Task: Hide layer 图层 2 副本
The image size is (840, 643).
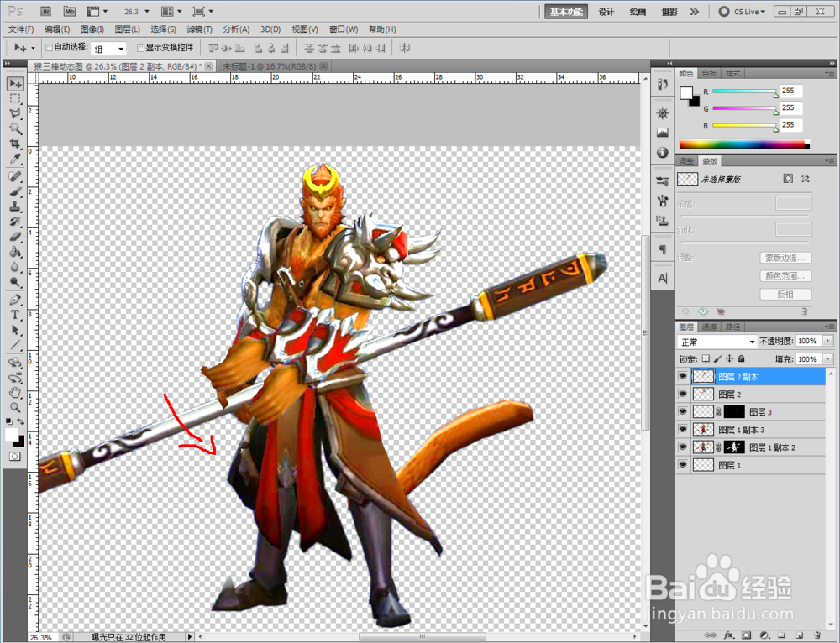Action: point(682,376)
